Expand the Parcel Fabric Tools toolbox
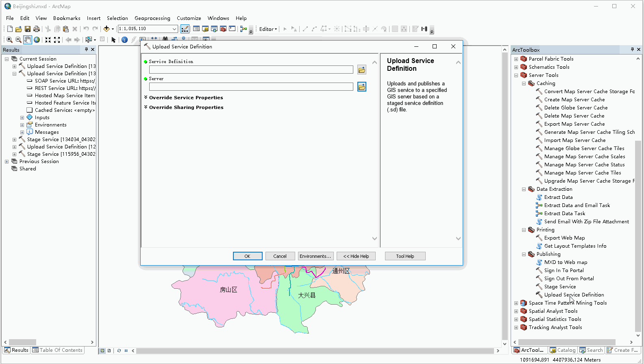The height and width of the screenshot is (364, 644). 516,59
